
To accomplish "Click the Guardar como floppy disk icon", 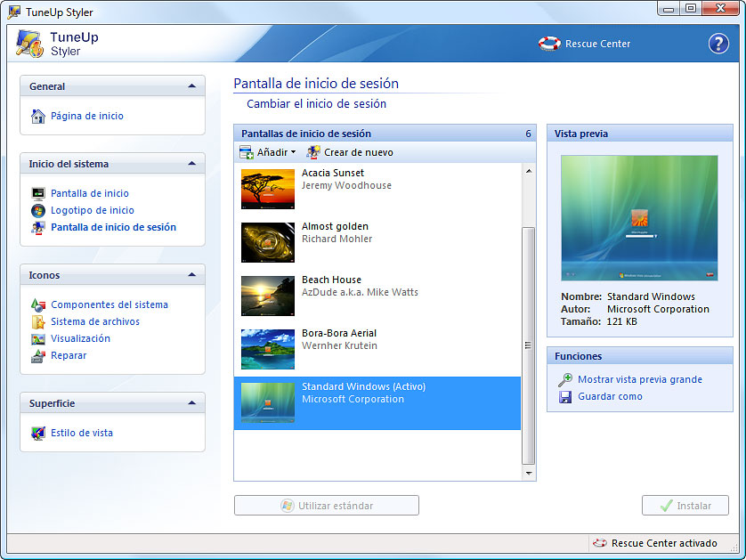I will [564, 396].
